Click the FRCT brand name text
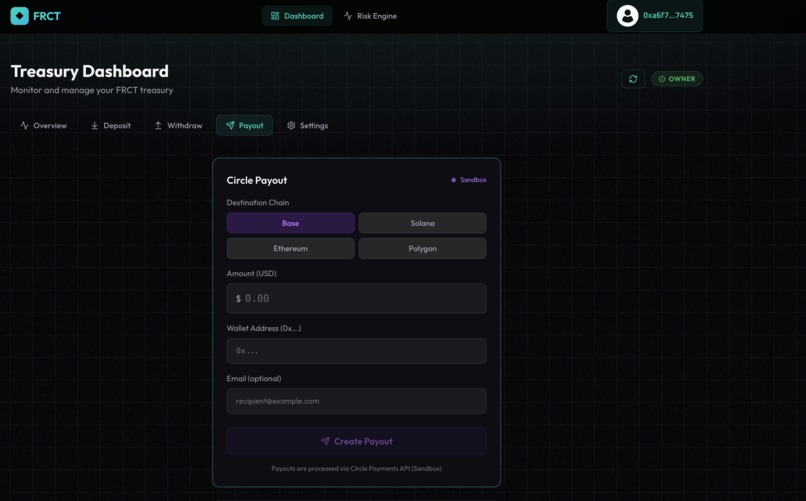The image size is (806, 501). click(x=47, y=16)
